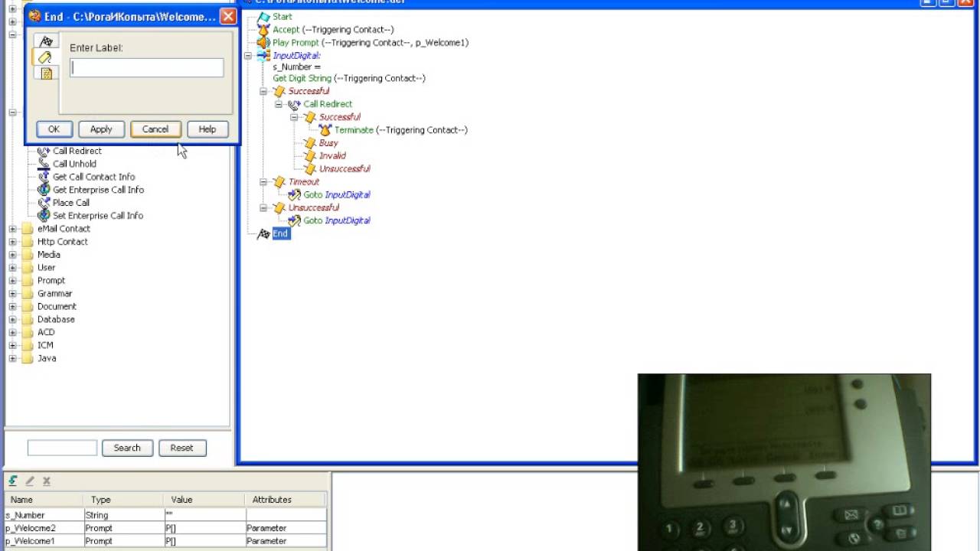980x551 pixels.
Task: Create a new variable with the add icon
Action: coord(13,481)
